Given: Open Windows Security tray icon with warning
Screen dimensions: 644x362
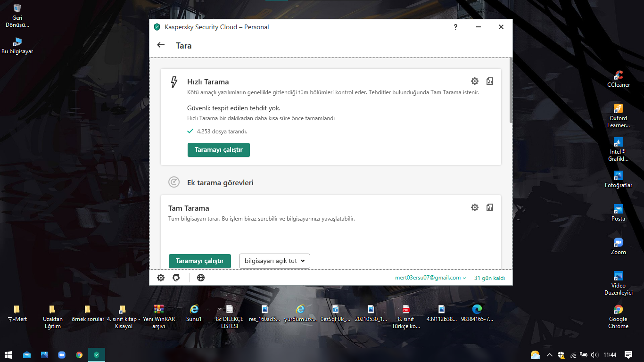Looking at the screenshot, I should click(561, 354).
